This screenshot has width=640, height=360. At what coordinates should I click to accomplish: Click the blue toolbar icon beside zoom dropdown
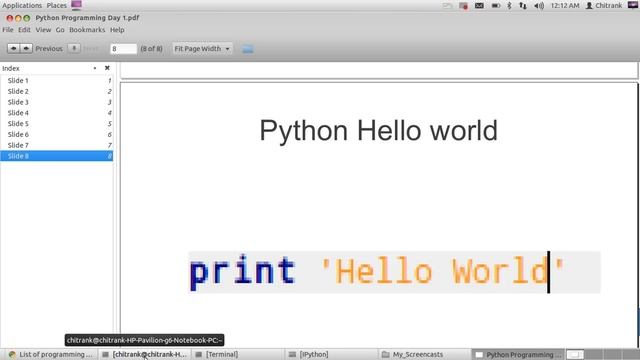(x=247, y=49)
